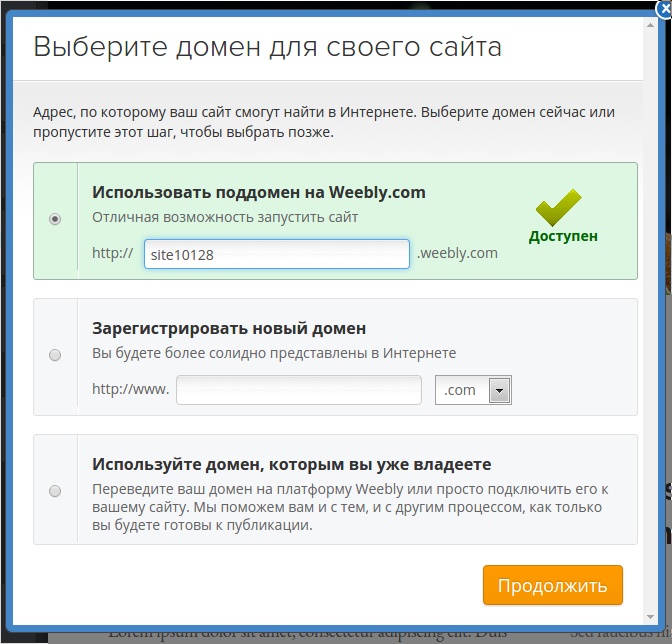Click the subdomain field containing site10128
This screenshot has width=672, height=644.
point(277,255)
